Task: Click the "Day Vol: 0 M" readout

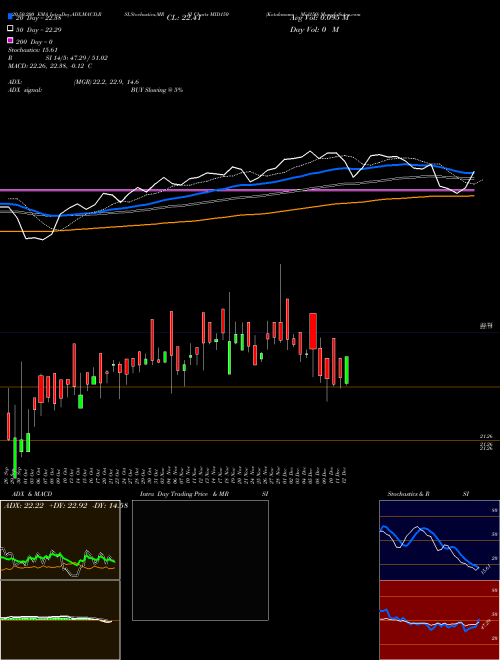Action: click(315, 29)
